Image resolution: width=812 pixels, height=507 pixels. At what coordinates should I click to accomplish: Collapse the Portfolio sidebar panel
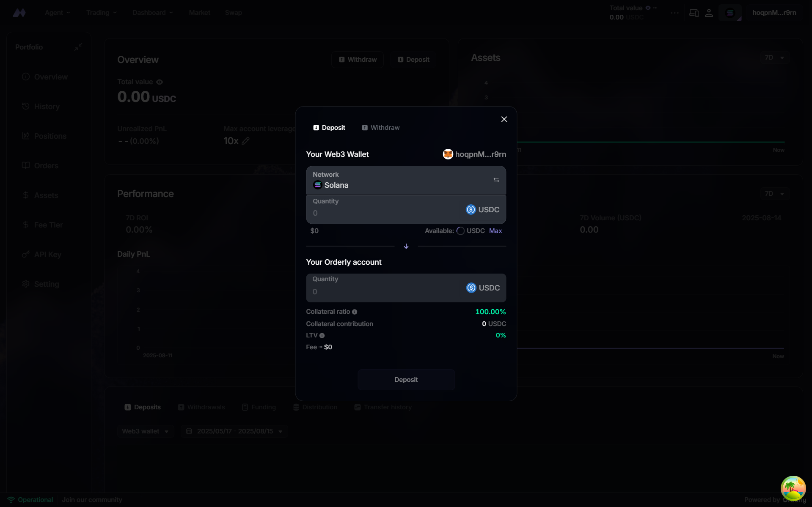[78, 47]
